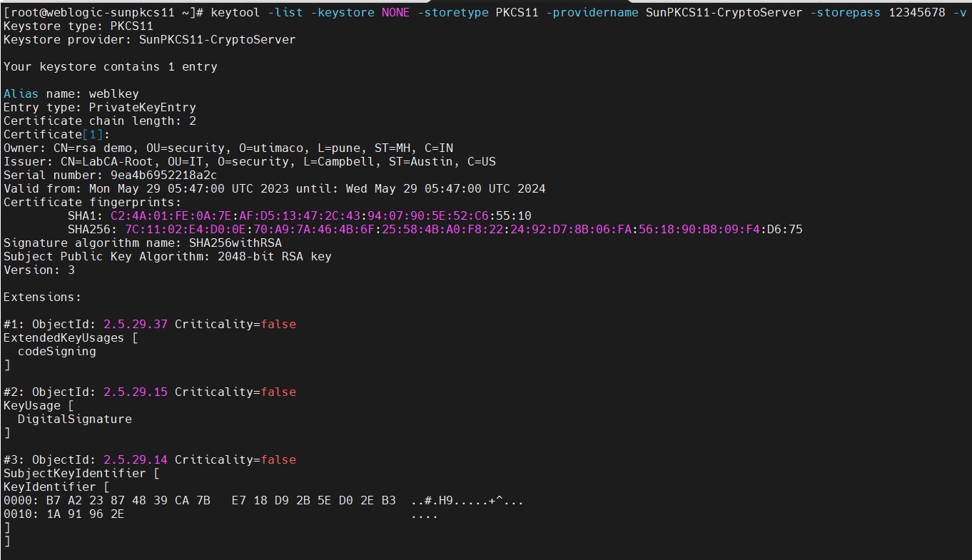The height and width of the screenshot is (560, 972).
Task: Click the 'Version: 3' line
Action: pyautogui.click(x=39, y=270)
